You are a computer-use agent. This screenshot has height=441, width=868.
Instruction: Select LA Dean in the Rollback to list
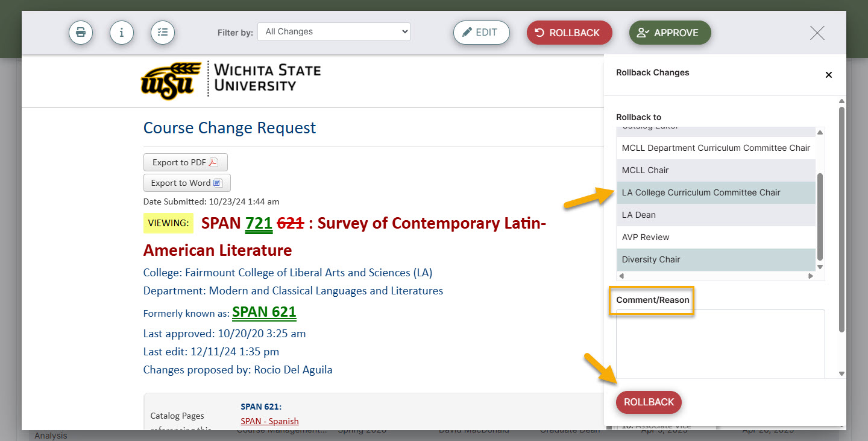[638, 215]
